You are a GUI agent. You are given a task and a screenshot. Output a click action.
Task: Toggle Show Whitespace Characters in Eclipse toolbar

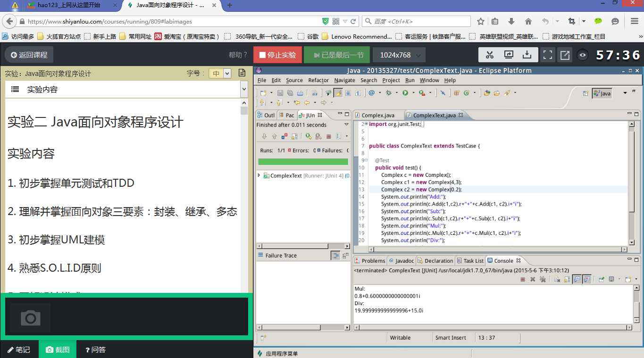click(358, 93)
